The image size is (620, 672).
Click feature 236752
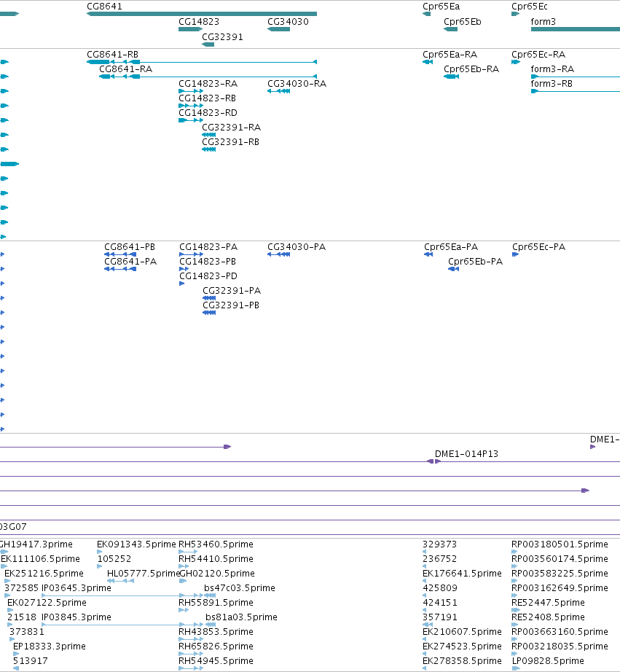[x=424, y=566]
